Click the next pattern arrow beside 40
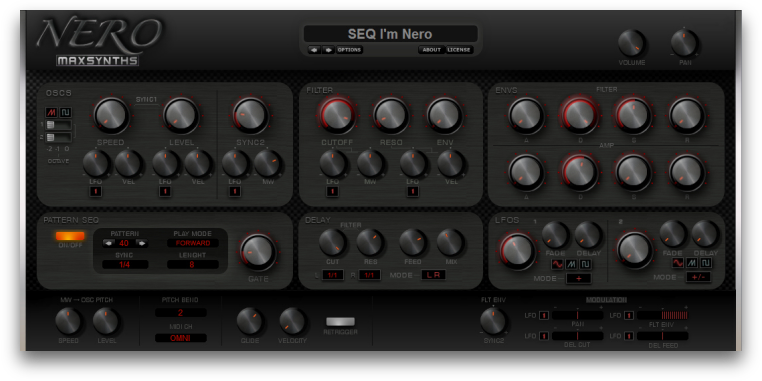762x381 pixels. click(142, 243)
